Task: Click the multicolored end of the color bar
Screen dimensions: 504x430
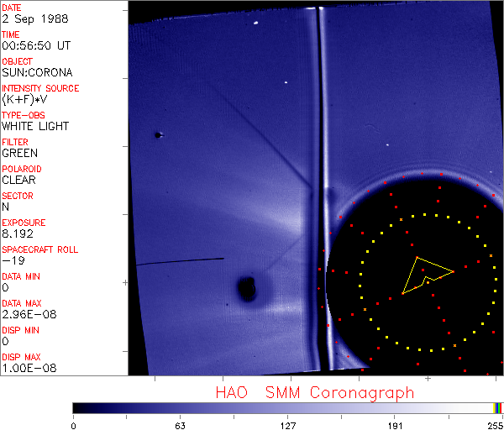Action: coord(498,407)
